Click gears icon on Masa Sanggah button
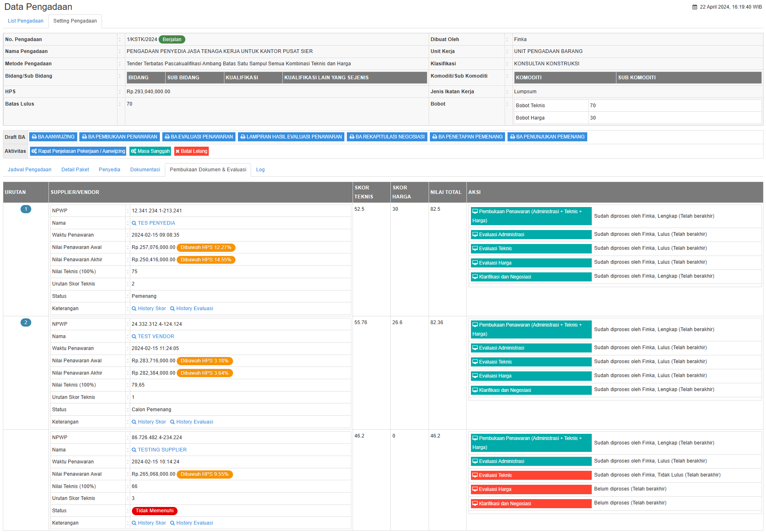 click(x=134, y=151)
